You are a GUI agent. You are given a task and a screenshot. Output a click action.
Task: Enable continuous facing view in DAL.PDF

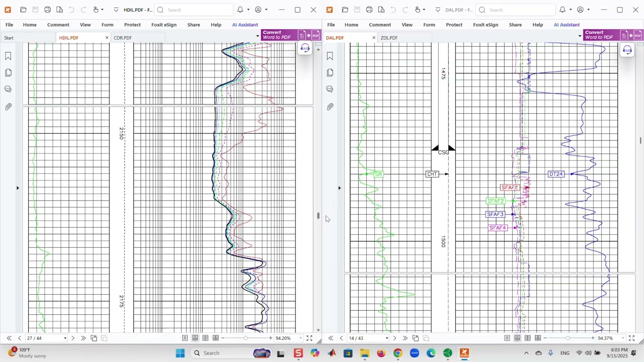click(x=538, y=338)
